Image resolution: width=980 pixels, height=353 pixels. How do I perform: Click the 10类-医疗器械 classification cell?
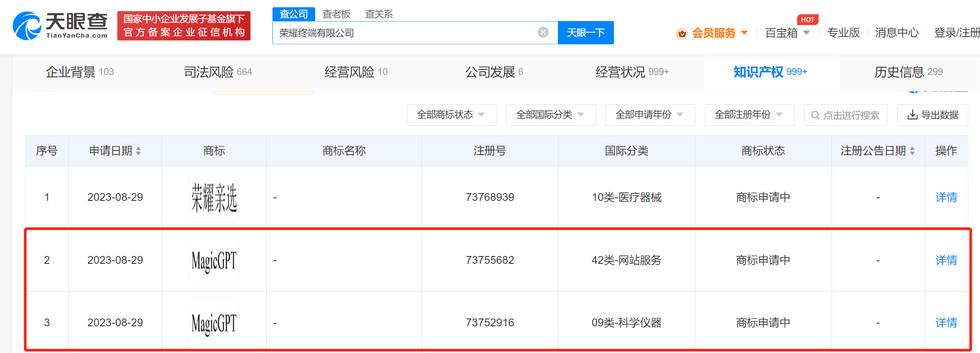(626, 197)
